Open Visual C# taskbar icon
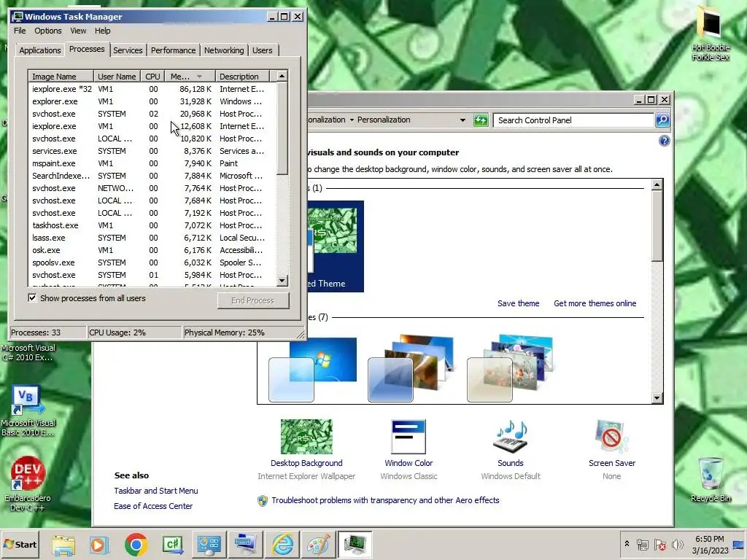Image resolution: width=747 pixels, height=560 pixels. [x=172, y=544]
